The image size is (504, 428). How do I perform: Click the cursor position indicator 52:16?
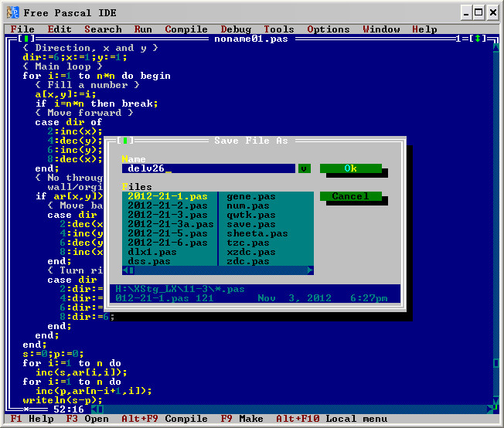(x=69, y=409)
